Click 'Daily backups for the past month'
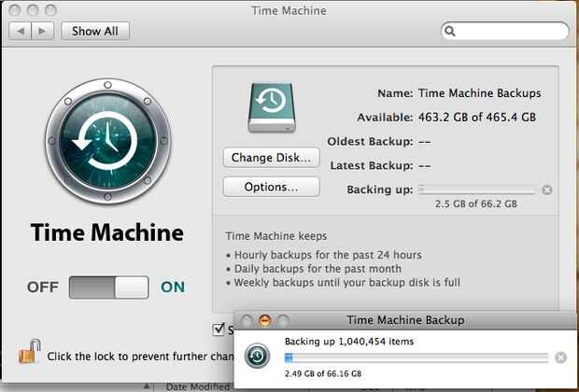The width and height of the screenshot is (579, 392). [318, 269]
